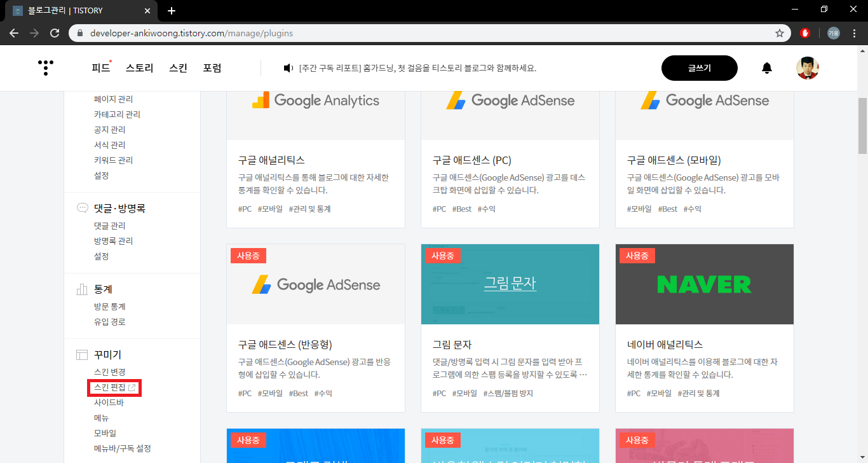
Task: Click the 꾸미기 layout icon
Action: [82, 355]
